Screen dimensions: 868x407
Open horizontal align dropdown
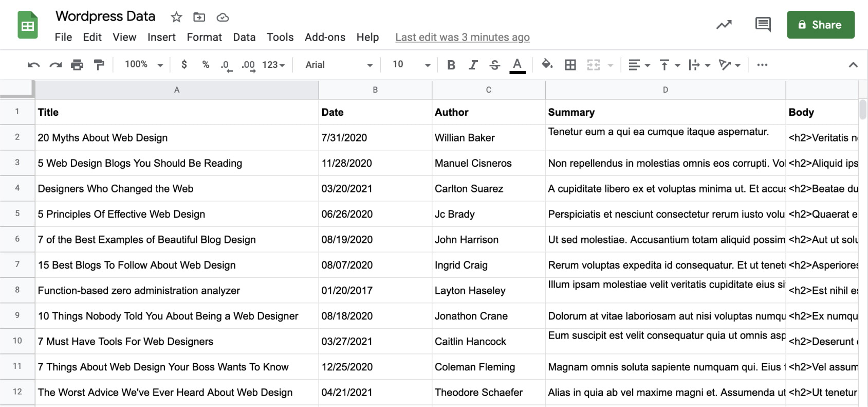[x=639, y=65]
